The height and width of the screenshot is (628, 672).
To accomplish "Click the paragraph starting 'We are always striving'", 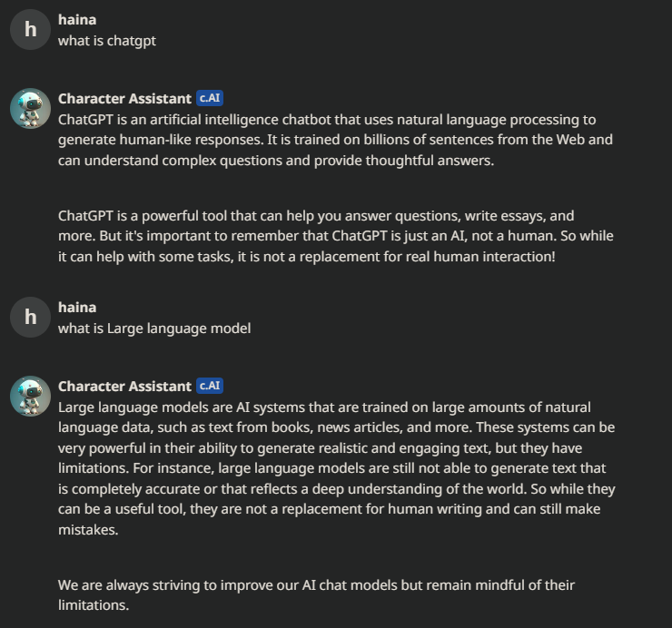I will [x=316, y=594].
